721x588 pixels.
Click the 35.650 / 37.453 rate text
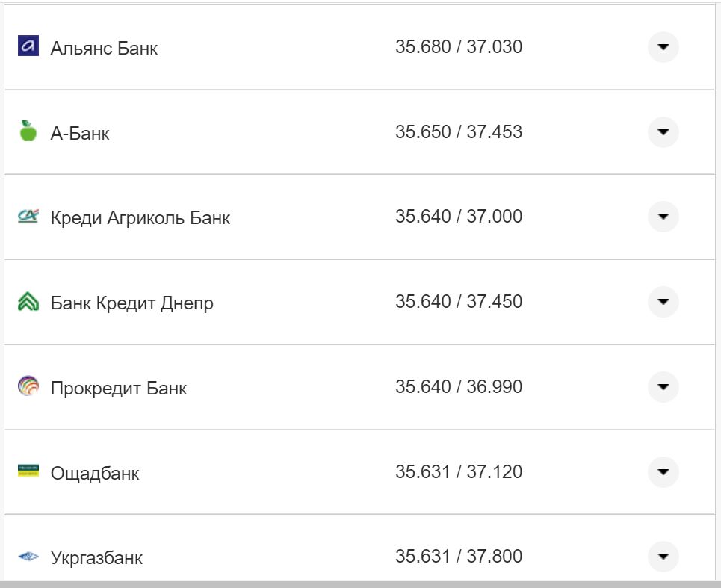pyautogui.click(x=460, y=131)
